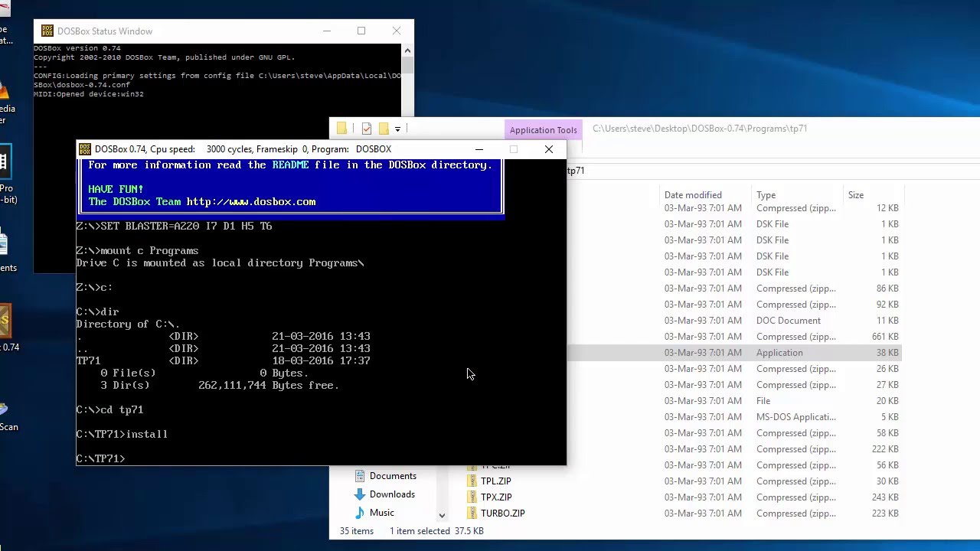Image resolution: width=980 pixels, height=551 pixels.
Task: Click the 12 KB size cell
Action: (x=887, y=208)
